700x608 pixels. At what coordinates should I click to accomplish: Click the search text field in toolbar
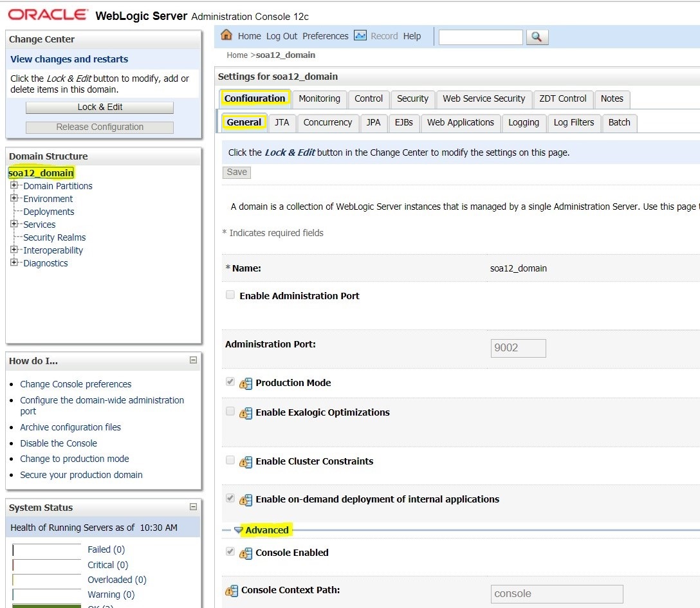coord(481,37)
